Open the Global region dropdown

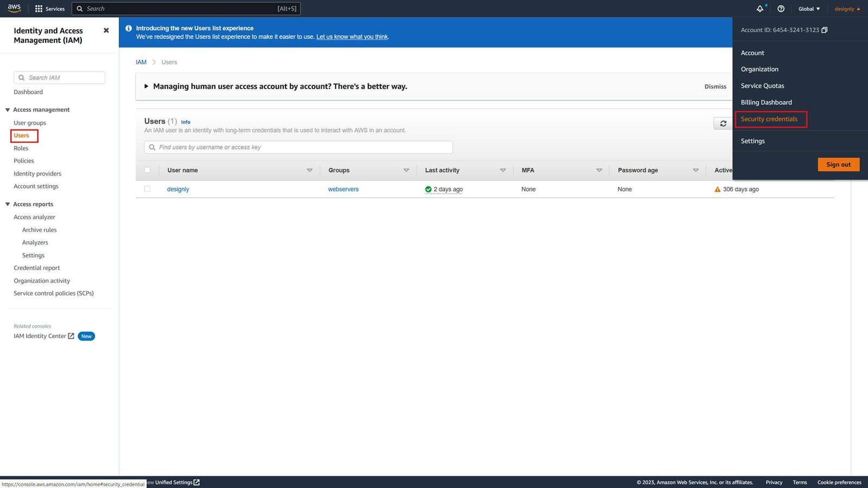click(808, 9)
